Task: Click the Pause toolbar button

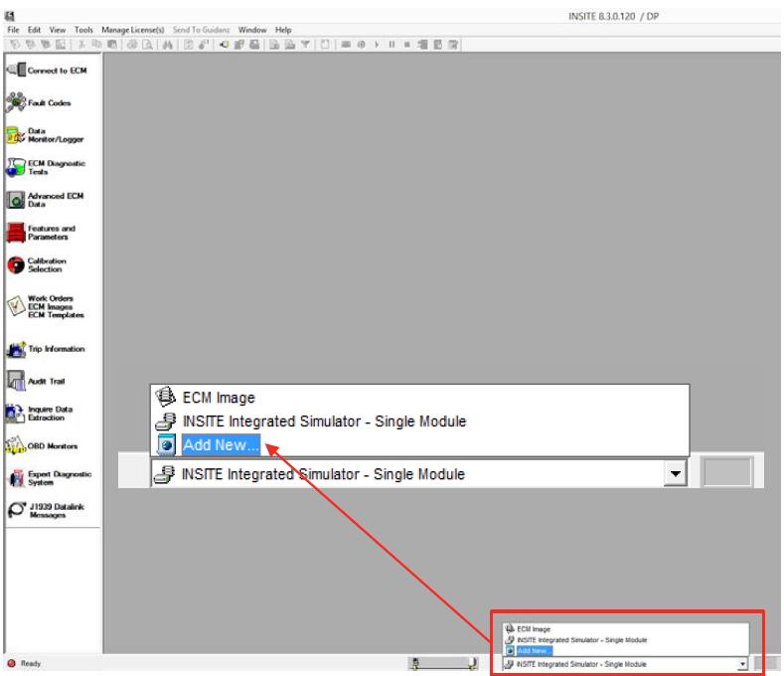Action: 392,45
